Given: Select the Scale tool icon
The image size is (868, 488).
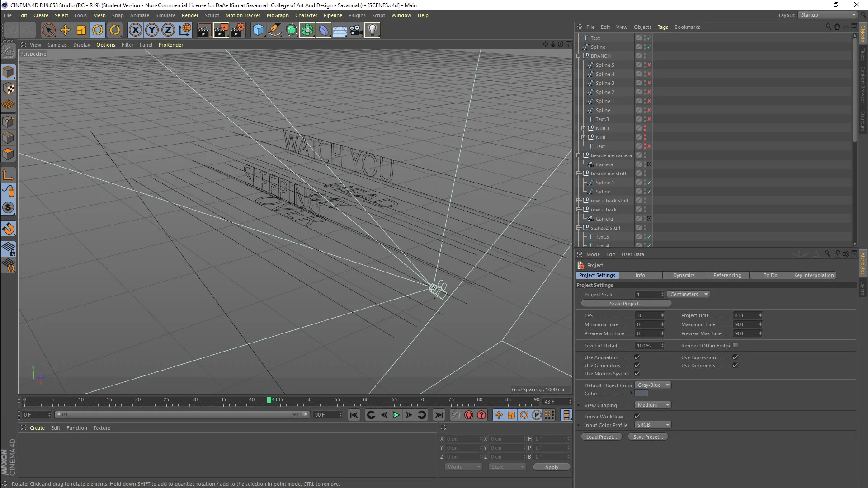Looking at the screenshot, I should coord(81,30).
